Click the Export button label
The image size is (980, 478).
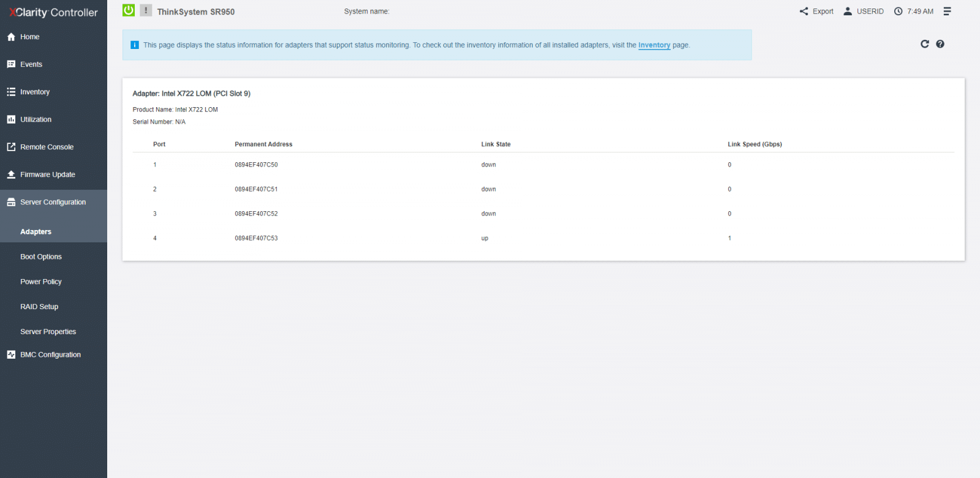(x=823, y=12)
